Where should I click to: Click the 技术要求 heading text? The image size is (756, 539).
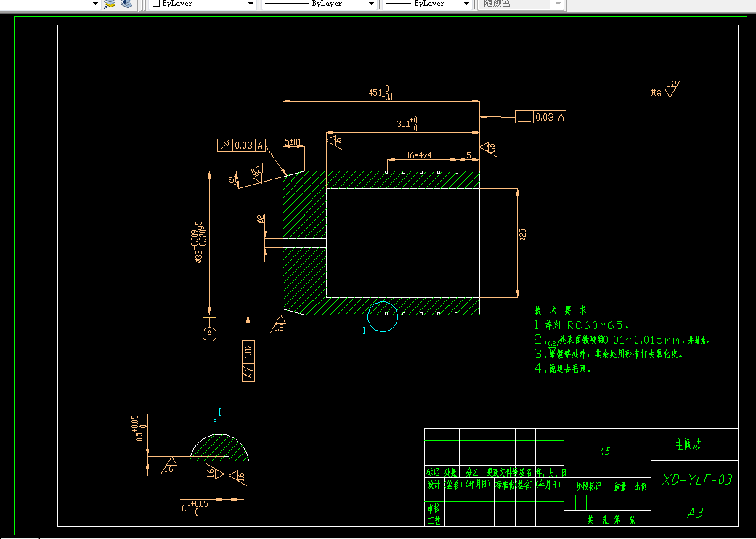point(560,310)
